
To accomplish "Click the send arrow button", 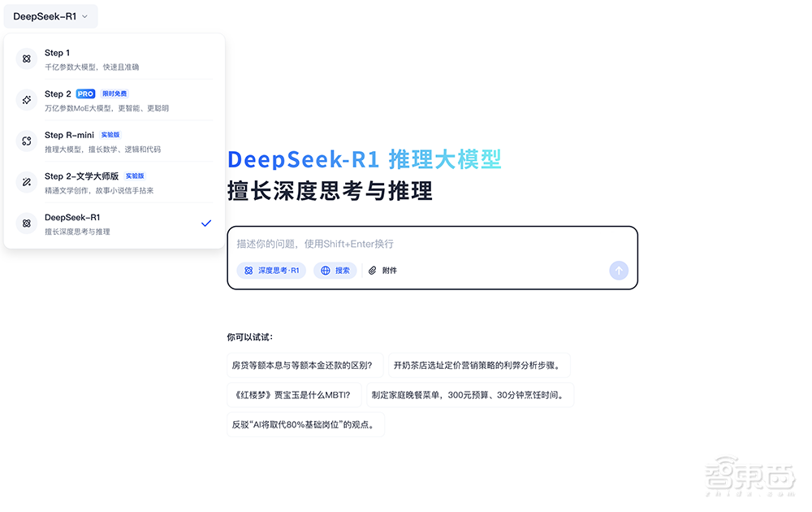I will [619, 270].
